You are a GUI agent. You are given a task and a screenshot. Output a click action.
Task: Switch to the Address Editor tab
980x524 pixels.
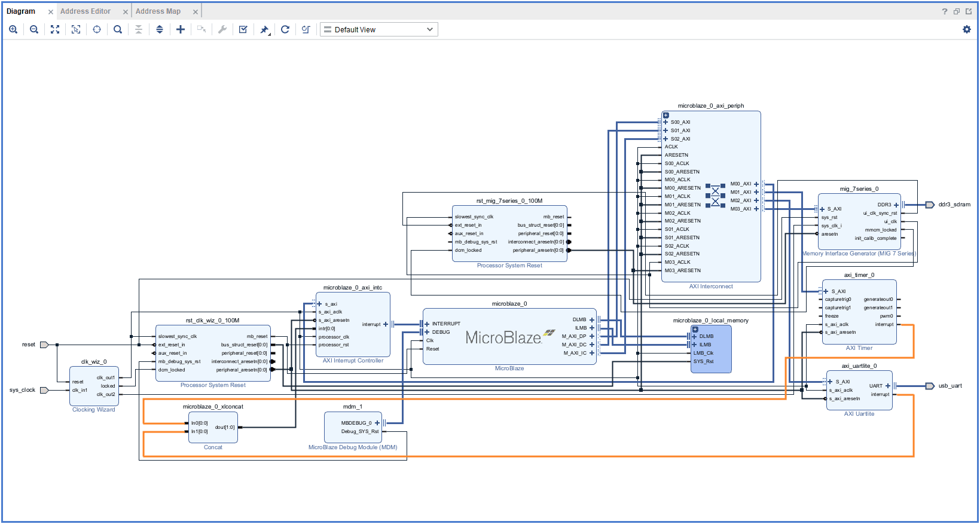point(86,11)
